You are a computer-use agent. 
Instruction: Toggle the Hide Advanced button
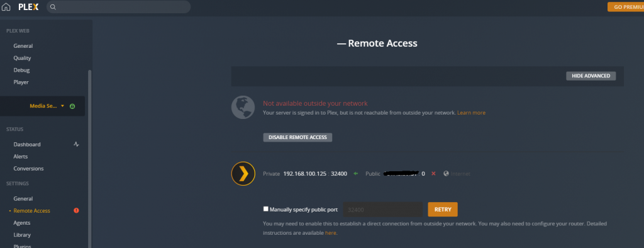591,76
